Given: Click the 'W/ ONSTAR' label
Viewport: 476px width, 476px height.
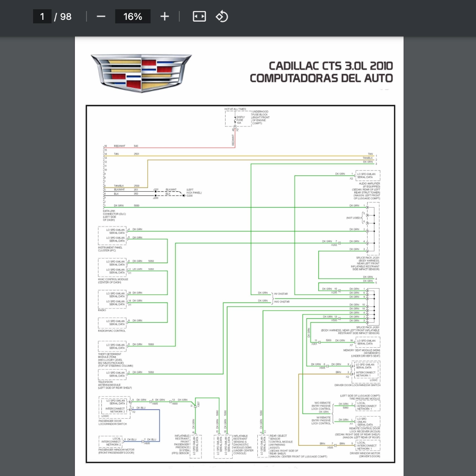Looking at the screenshot, I should coord(281,294).
